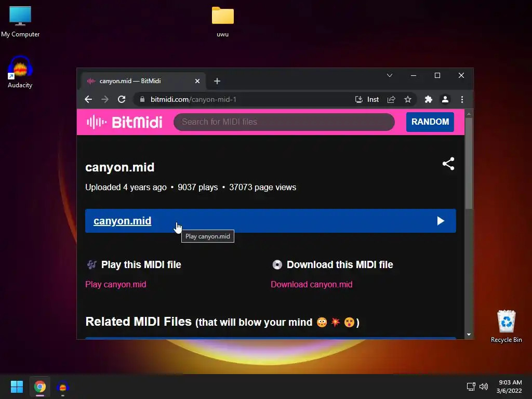Image resolution: width=532 pixels, height=399 pixels.
Task: Click the share icon beside canyon.mid title
Action: [x=448, y=164]
